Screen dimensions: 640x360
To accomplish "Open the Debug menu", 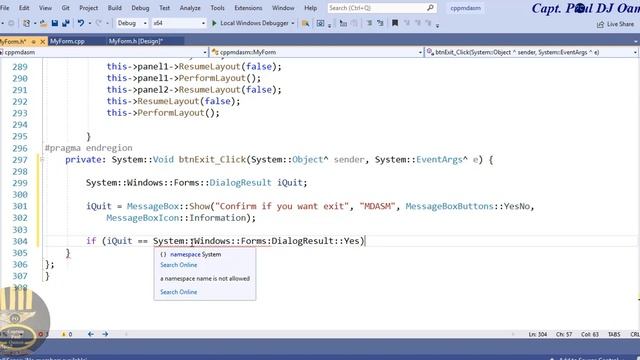I will pos(140,8).
